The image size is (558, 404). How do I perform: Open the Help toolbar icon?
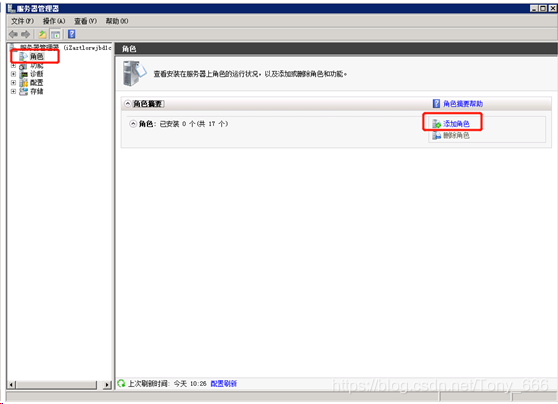[x=72, y=34]
